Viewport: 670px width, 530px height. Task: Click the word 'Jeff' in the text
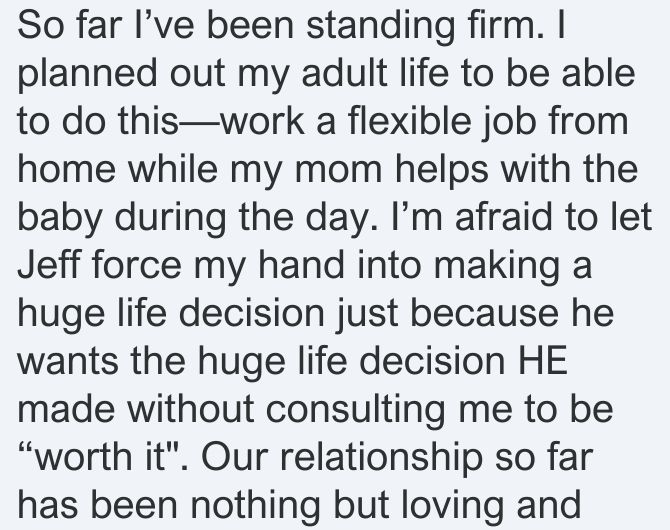(49, 265)
